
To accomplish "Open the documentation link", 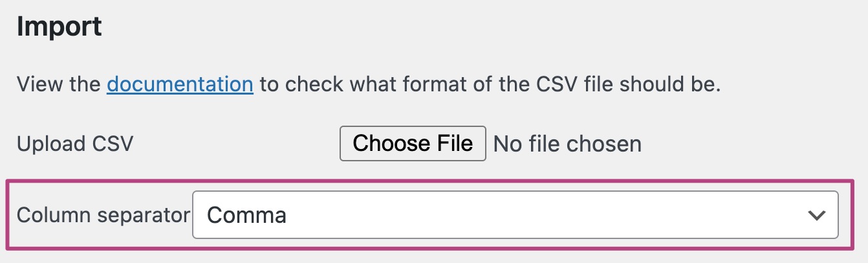I will 180,84.
